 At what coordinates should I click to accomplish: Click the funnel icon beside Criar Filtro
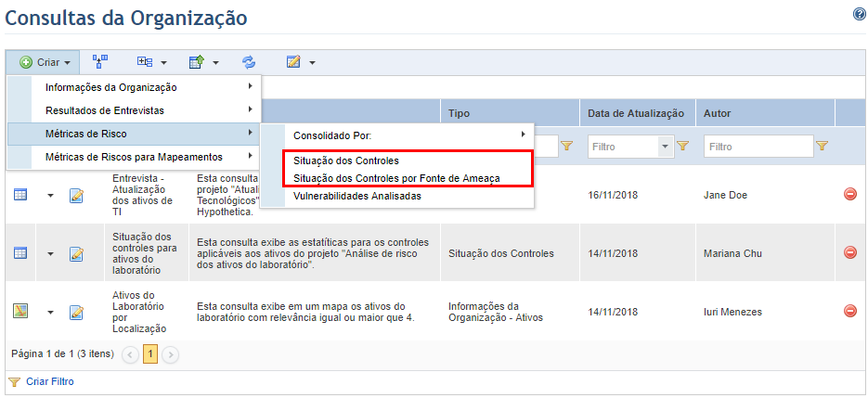click(x=15, y=381)
